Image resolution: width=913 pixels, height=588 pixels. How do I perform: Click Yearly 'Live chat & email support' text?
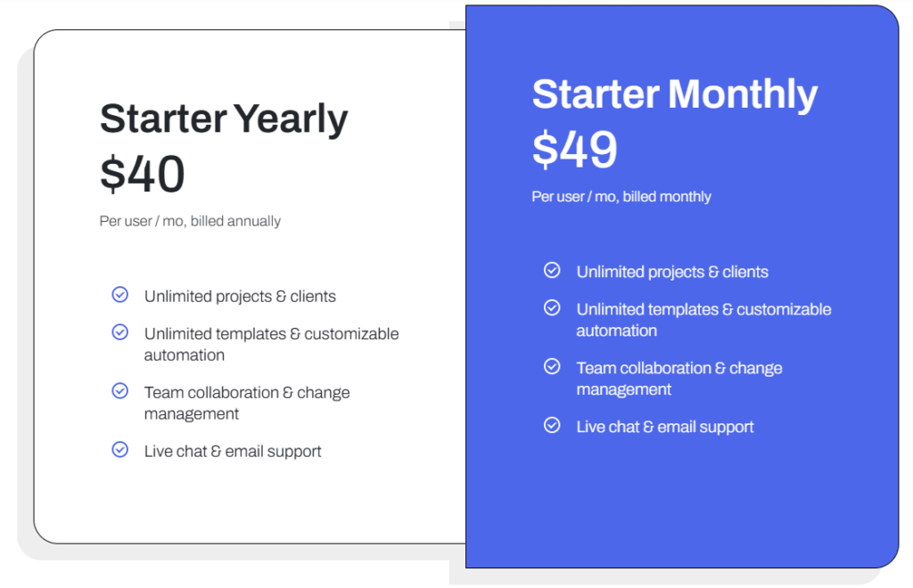pyautogui.click(x=233, y=452)
